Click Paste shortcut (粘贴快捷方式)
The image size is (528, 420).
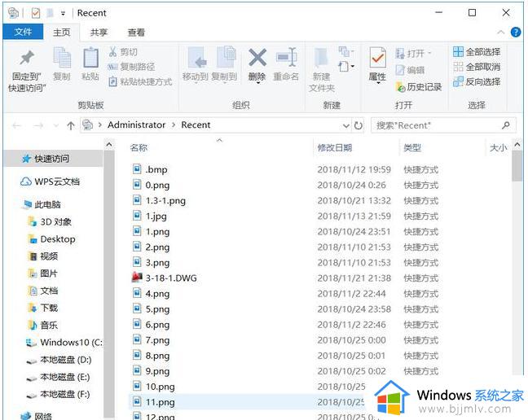click(140, 81)
